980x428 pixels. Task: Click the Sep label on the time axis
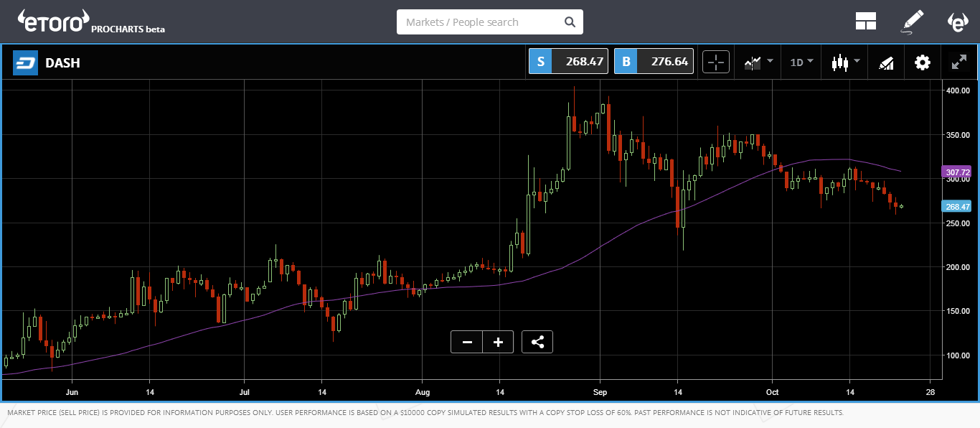pyautogui.click(x=600, y=393)
